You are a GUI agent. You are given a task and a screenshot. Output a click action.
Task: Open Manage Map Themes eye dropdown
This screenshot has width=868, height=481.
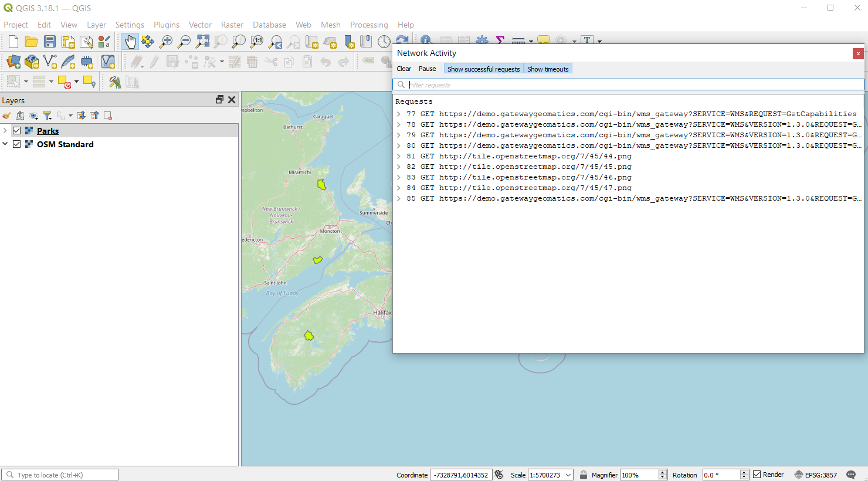pos(34,116)
